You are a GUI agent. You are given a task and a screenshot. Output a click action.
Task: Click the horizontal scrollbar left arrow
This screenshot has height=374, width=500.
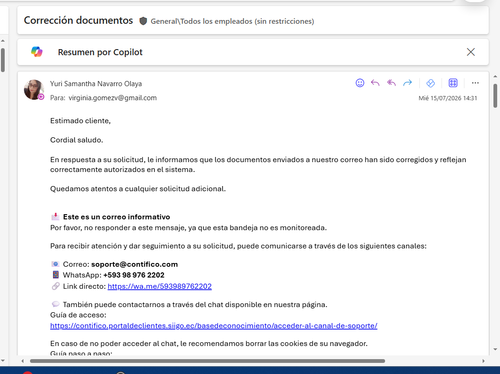pyautogui.click(x=22, y=361)
